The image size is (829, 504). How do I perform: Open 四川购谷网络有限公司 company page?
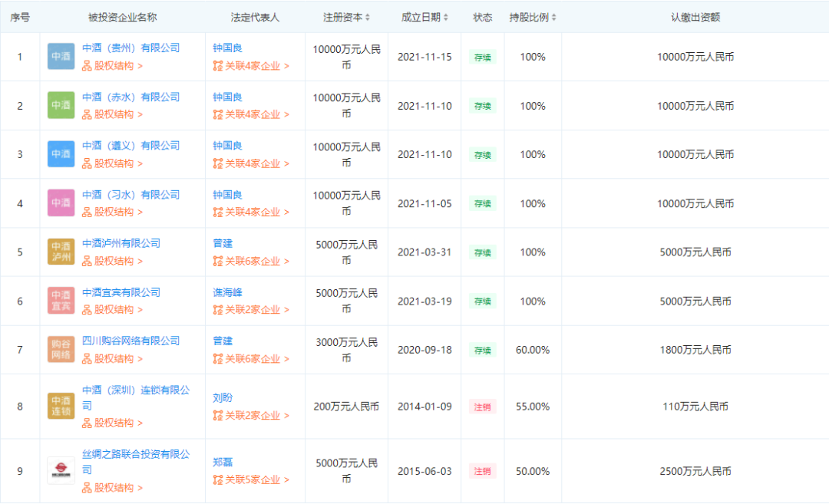tap(130, 341)
